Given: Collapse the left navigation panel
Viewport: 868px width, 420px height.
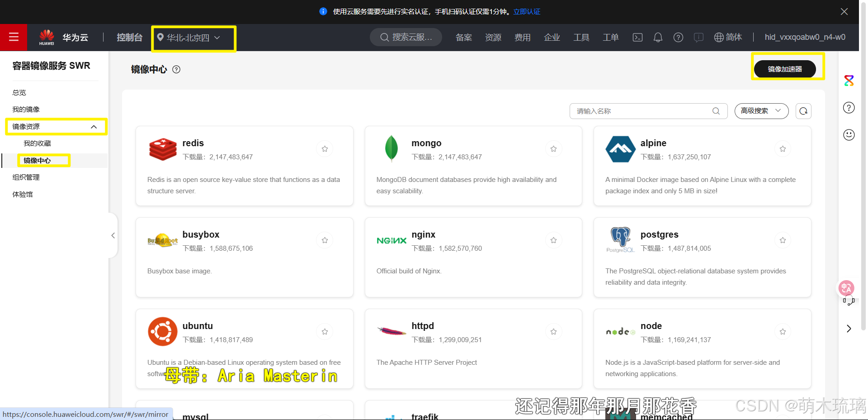Looking at the screenshot, I should point(113,235).
